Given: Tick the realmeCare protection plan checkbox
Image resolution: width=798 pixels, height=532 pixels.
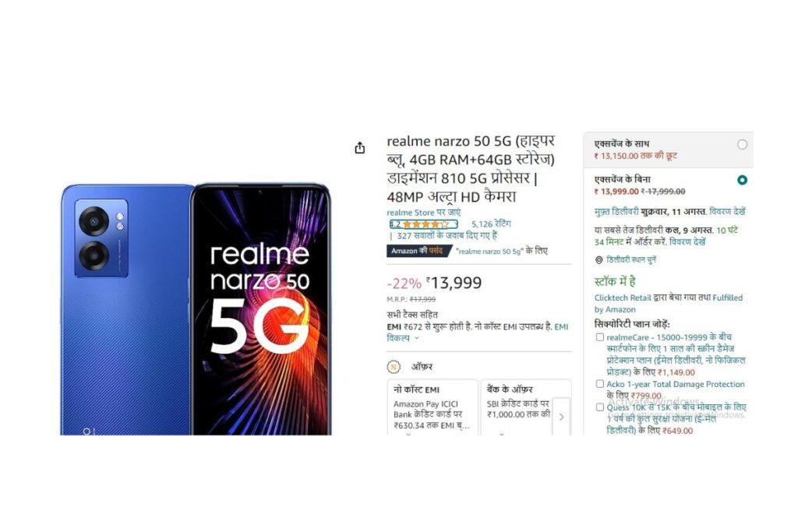Looking at the screenshot, I should [599, 337].
